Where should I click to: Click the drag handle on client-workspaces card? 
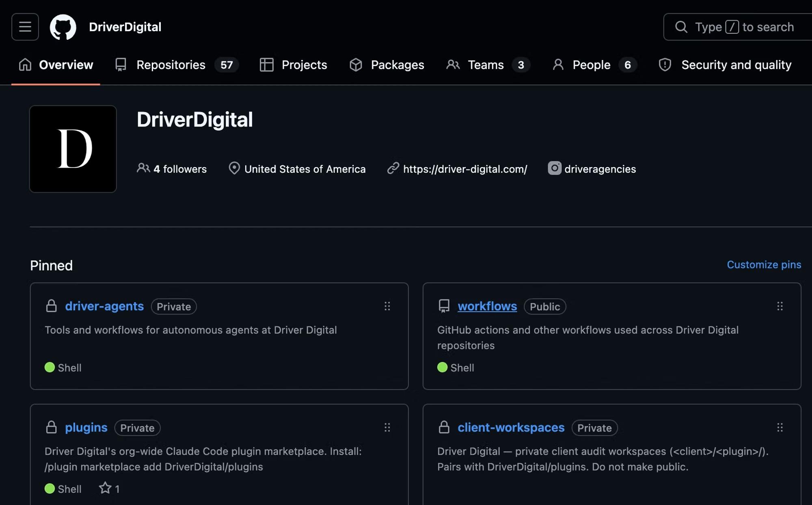[x=780, y=428]
